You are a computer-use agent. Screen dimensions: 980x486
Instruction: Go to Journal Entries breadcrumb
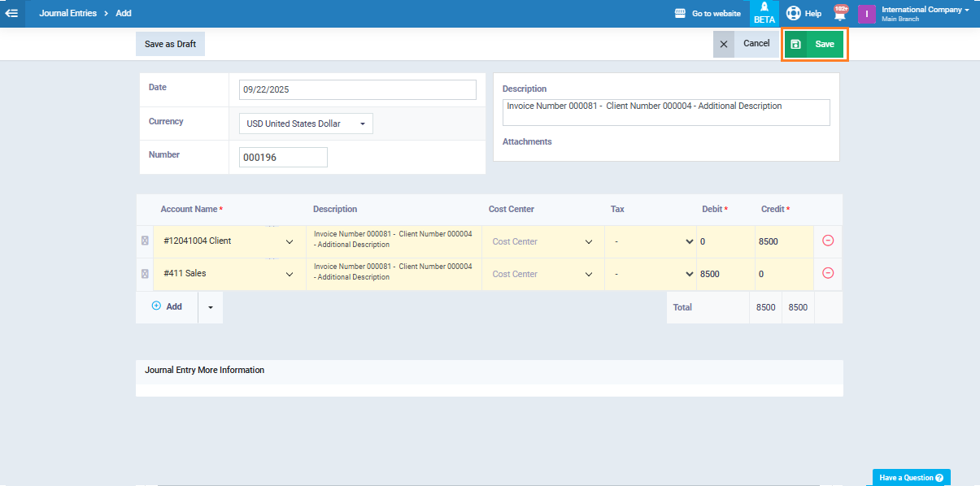(x=68, y=13)
